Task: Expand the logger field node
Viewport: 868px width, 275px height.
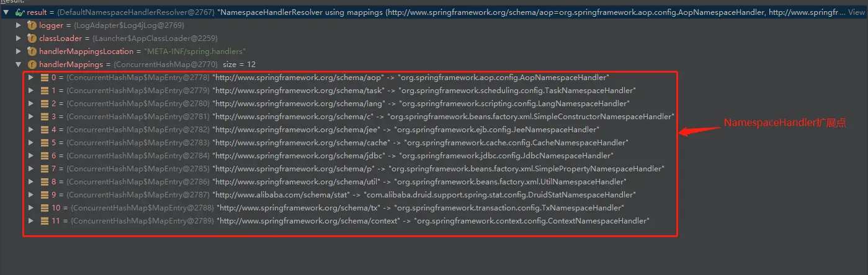Action: click(19, 25)
